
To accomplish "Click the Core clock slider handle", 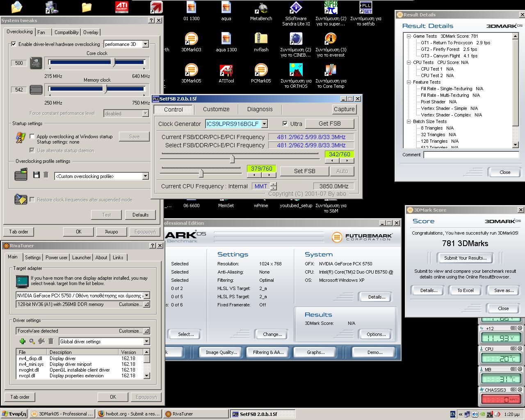I will (114, 62).
